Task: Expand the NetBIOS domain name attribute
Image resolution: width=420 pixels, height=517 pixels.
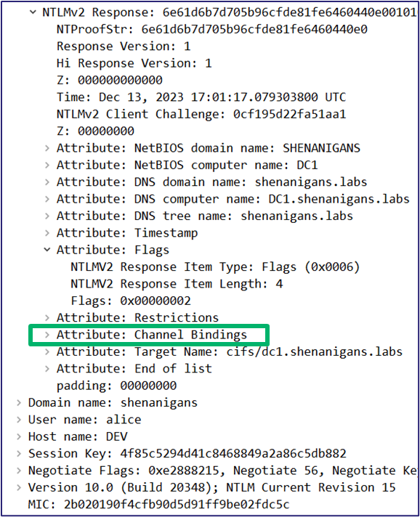Action: tap(47, 148)
